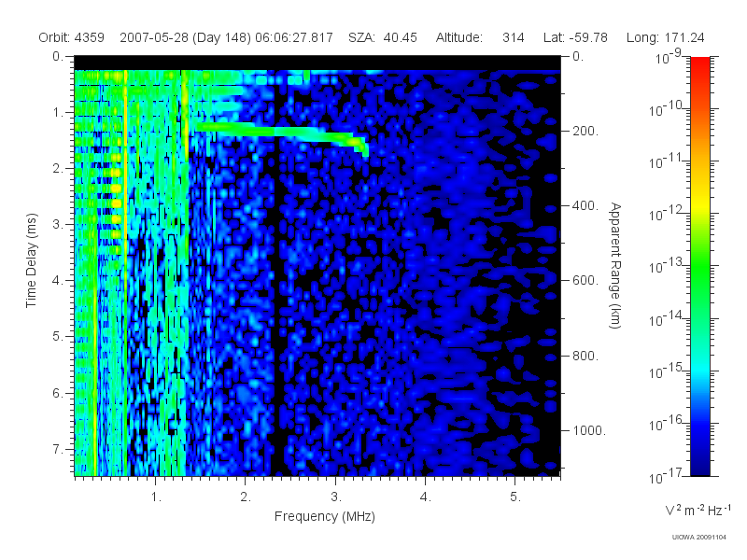Click the 'Apparent Range (km)' axis label

[615, 265]
